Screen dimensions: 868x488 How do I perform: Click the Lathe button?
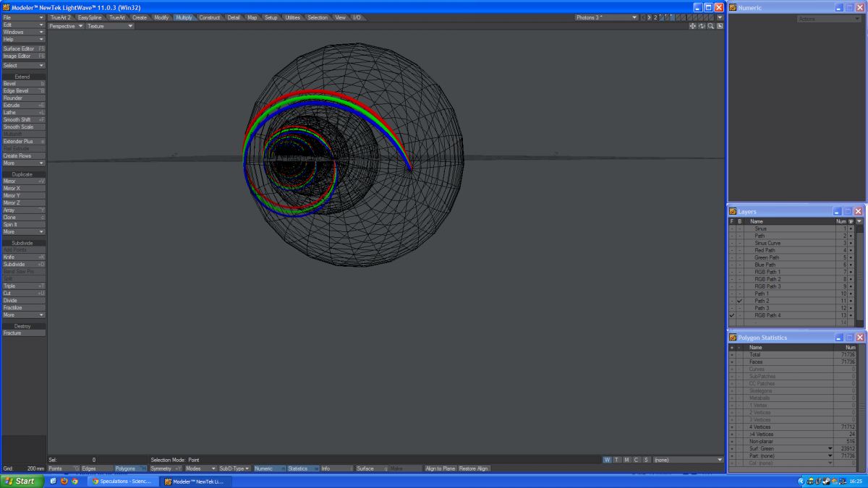tap(23, 113)
